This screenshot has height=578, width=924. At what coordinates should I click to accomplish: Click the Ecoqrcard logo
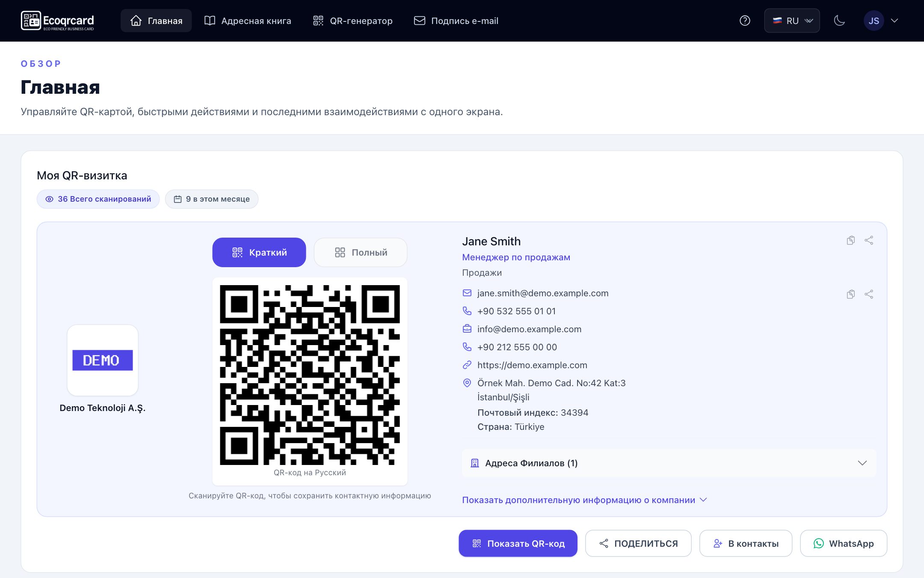pos(57,21)
